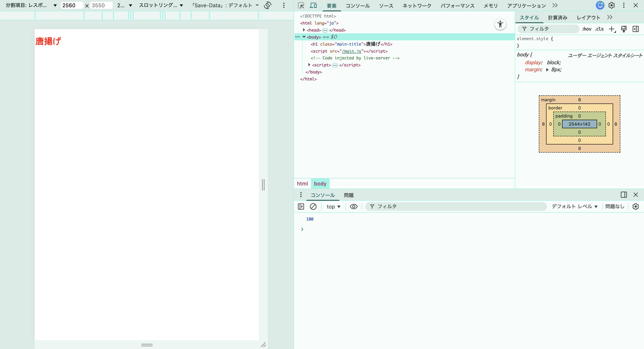644x349 pixels.
Task: Open the top context dropdown
Action: [x=333, y=207]
